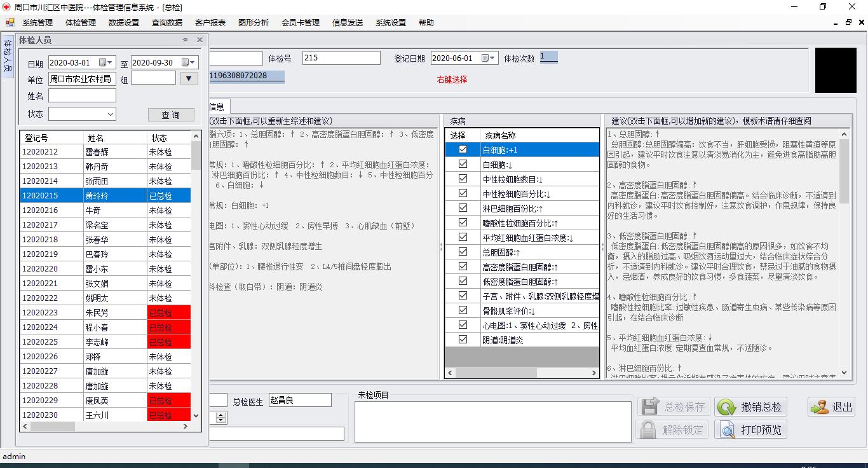Select record 12020229 康凤英
This screenshot has width=868, height=468.
point(105,401)
